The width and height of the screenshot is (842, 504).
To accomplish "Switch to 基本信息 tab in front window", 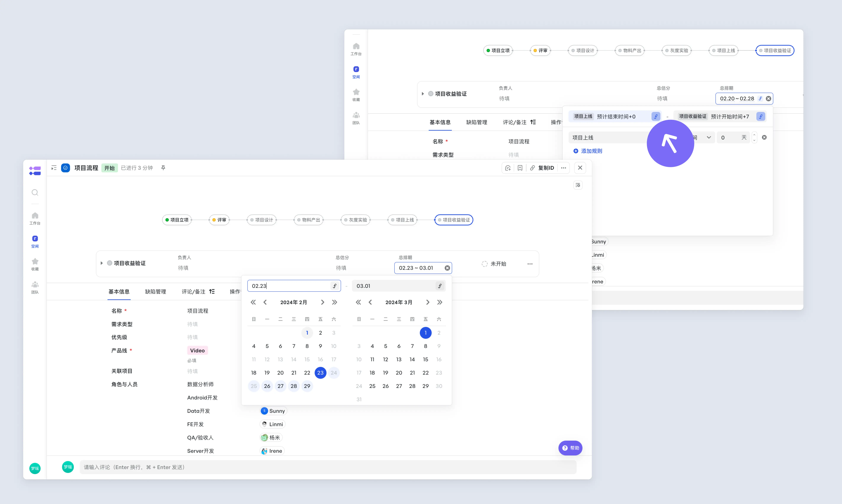I will [119, 291].
